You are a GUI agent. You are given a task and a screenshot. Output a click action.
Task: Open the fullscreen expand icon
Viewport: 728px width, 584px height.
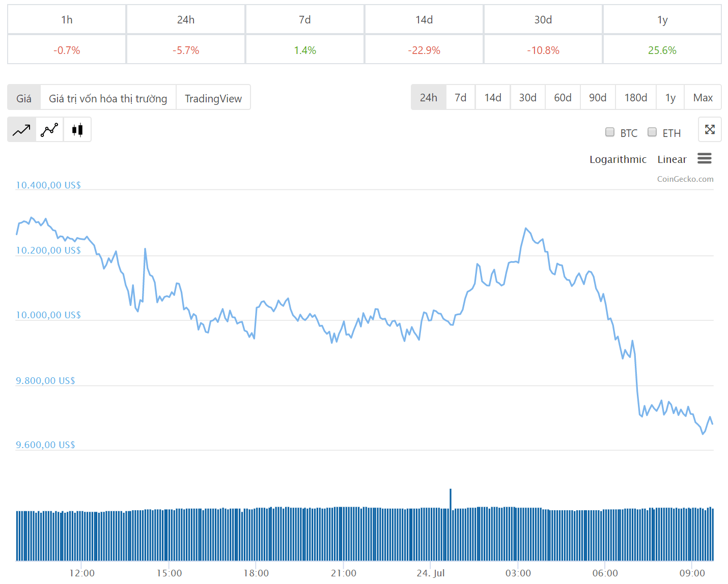tap(710, 129)
